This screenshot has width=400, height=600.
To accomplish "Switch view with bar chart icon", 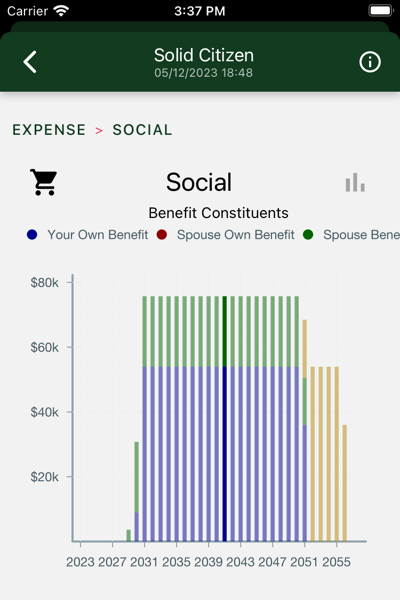I will (355, 183).
